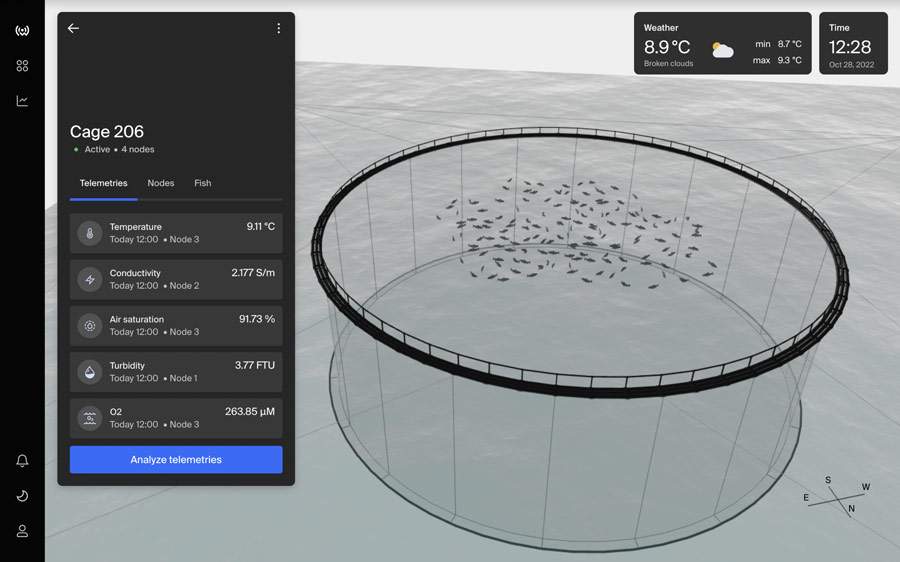Click the 9.11 °C temperature value

click(261, 227)
